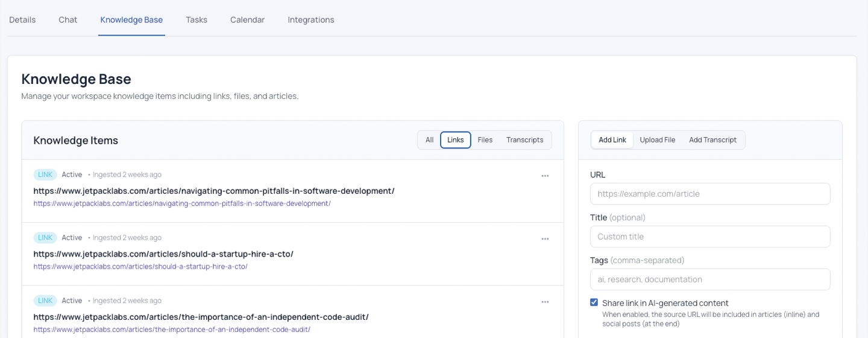This screenshot has height=338, width=868.
Task: Switch to the Chat tab
Action: click(x=68, y=19)
